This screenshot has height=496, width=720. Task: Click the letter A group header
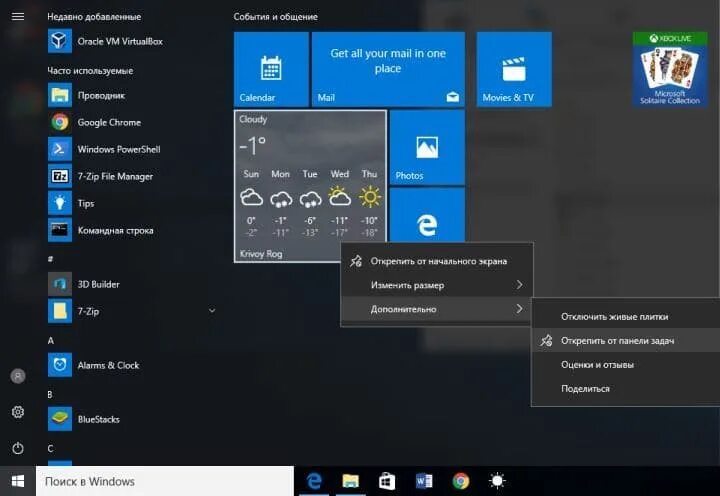(51, 340)
